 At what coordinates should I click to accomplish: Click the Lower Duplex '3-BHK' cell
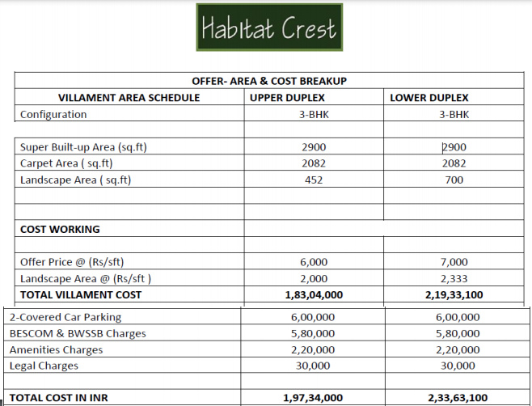point(454,114)
